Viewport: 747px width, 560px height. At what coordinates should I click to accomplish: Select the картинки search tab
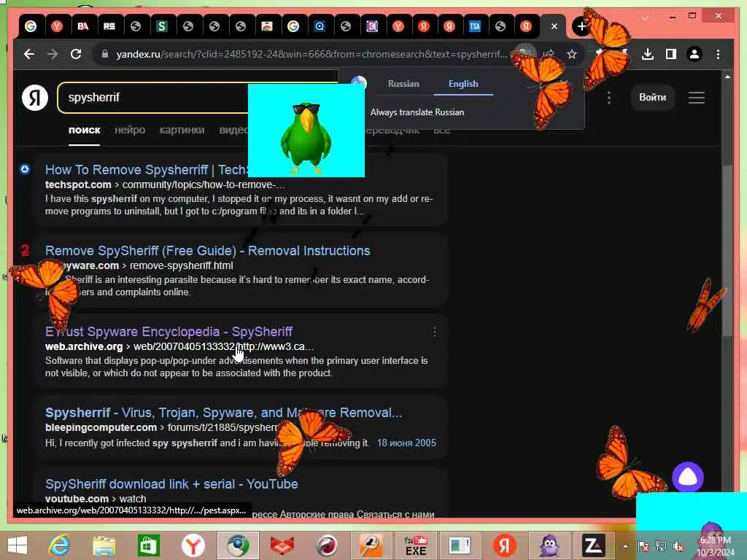pyautogui.click(x=182, y=130)
